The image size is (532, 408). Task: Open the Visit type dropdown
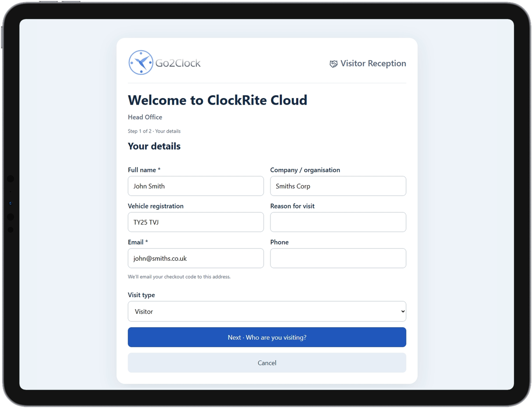pyautogui.click(x=267, y=311)
